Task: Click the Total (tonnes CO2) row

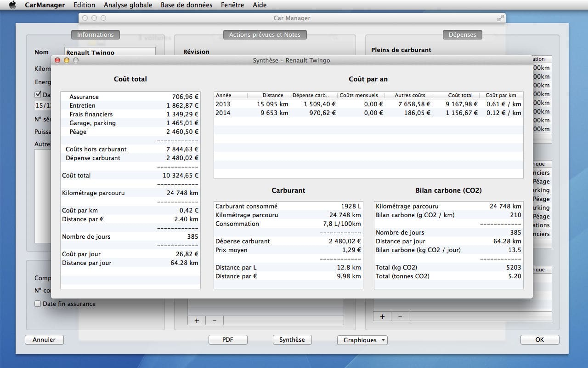Action: click(x=449, y=276)
